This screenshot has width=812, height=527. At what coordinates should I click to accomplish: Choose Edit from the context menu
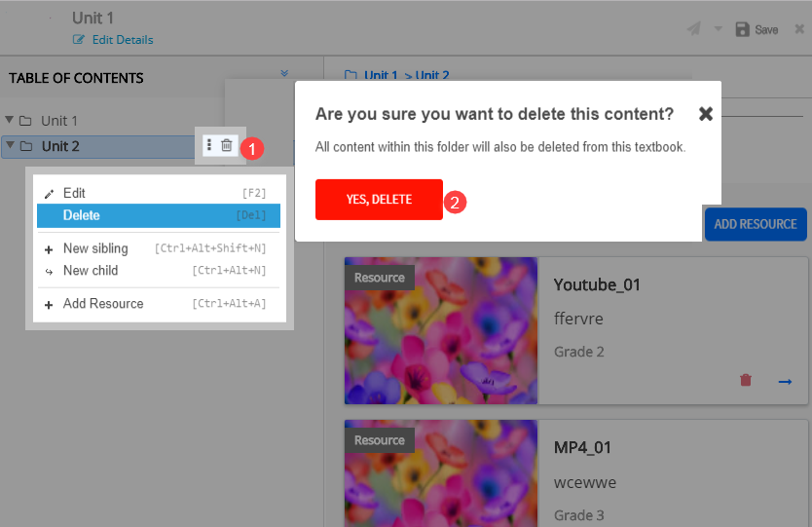[x=74, y=193]
